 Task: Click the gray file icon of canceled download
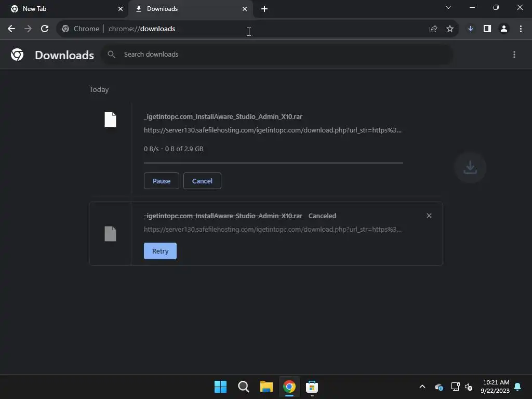(x=110, y=234)
